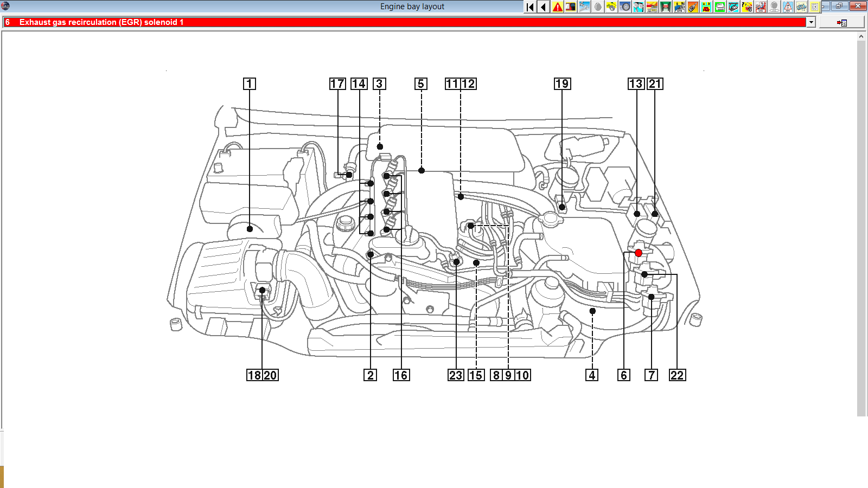Open the red warning triangle icon

[x=557, y=7]
